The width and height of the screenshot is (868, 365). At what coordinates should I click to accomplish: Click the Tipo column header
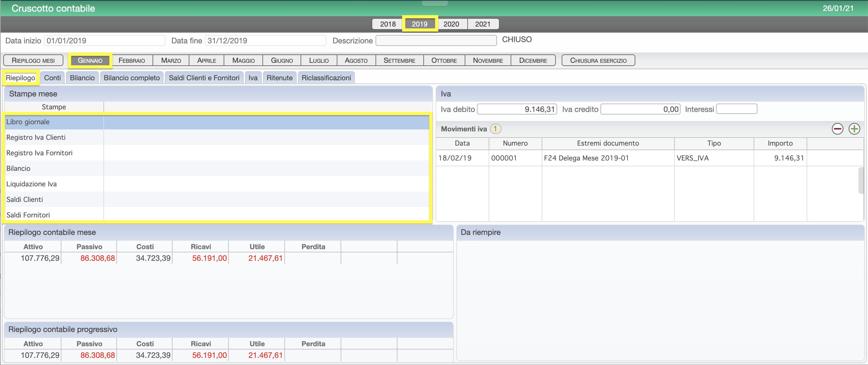tap(714, 143)
